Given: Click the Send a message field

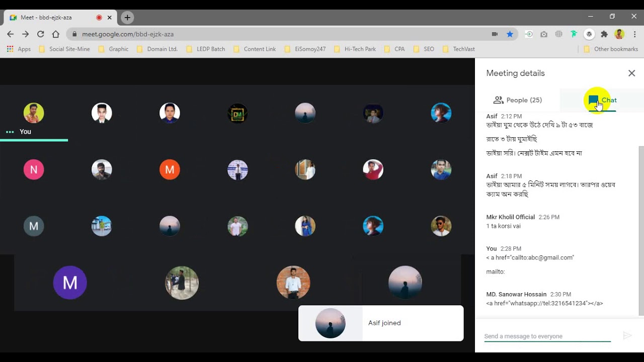Looking at the screenshot, I should point(547,336).
